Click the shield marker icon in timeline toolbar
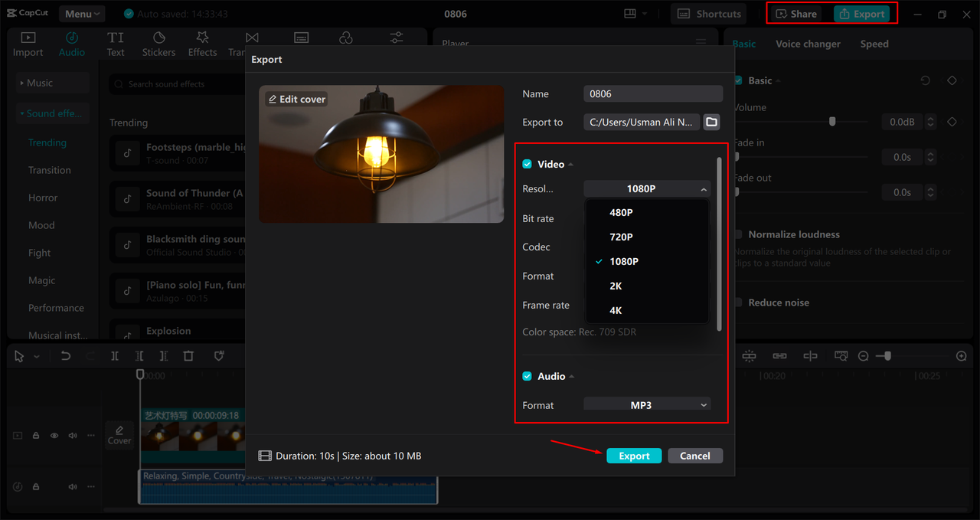The height and width of the screenshot is (520, 980). pos(219,356)
